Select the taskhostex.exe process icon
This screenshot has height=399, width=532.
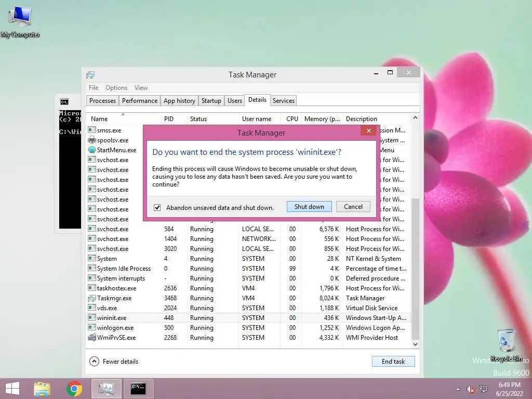[91, 288]
